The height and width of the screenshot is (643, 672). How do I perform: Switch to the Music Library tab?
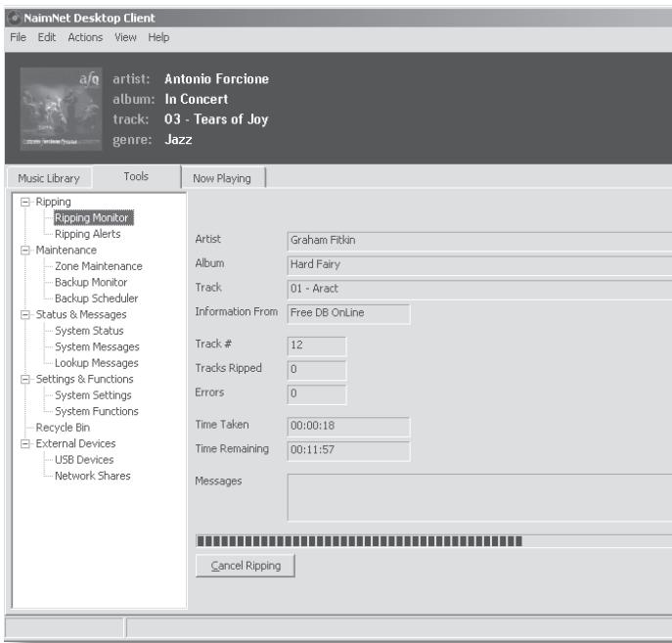coord(47,177)
